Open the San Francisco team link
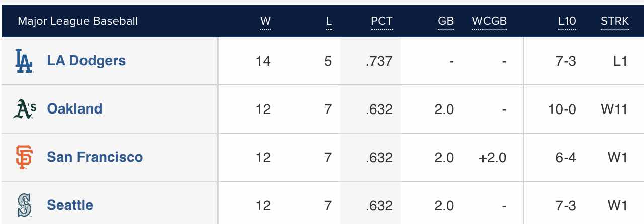Viewport: 644px width, 224px height. [95, 157]
